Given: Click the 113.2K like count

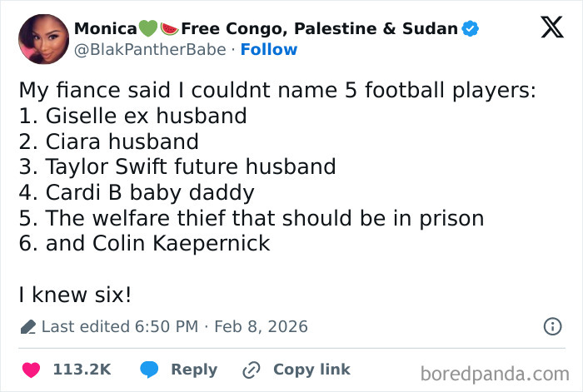Looking at the screenshot, I should coord(82,370).
